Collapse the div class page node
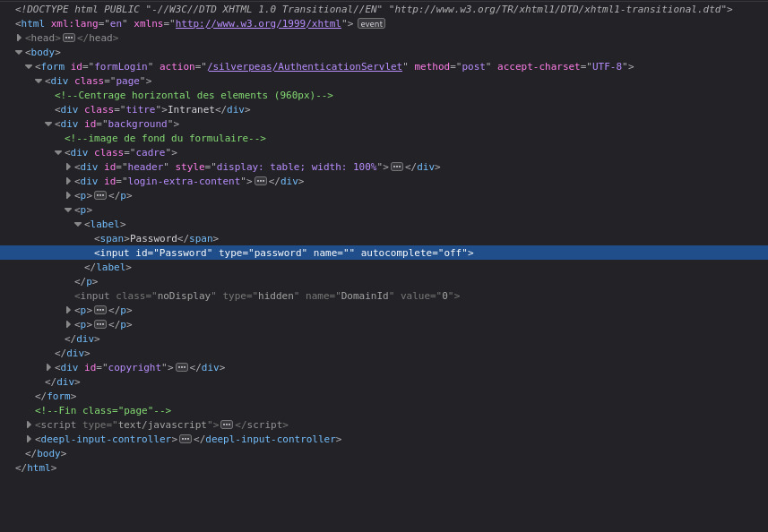768x532 pixels. tap(39, 81)
